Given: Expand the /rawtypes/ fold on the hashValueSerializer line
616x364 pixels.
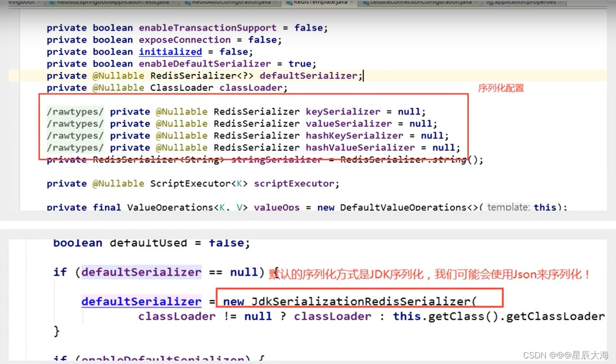Looking at the screenshot, I should pyautogui.click(x=75, y=148).
